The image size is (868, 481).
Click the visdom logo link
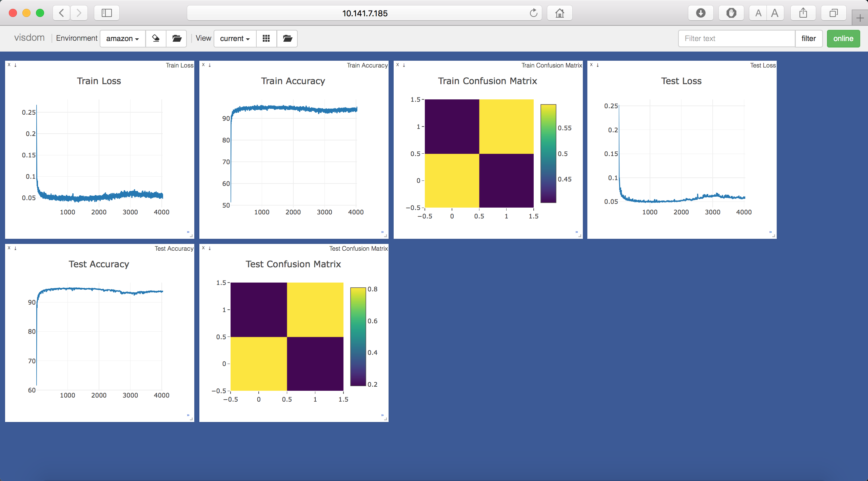(x=29, y=38)
